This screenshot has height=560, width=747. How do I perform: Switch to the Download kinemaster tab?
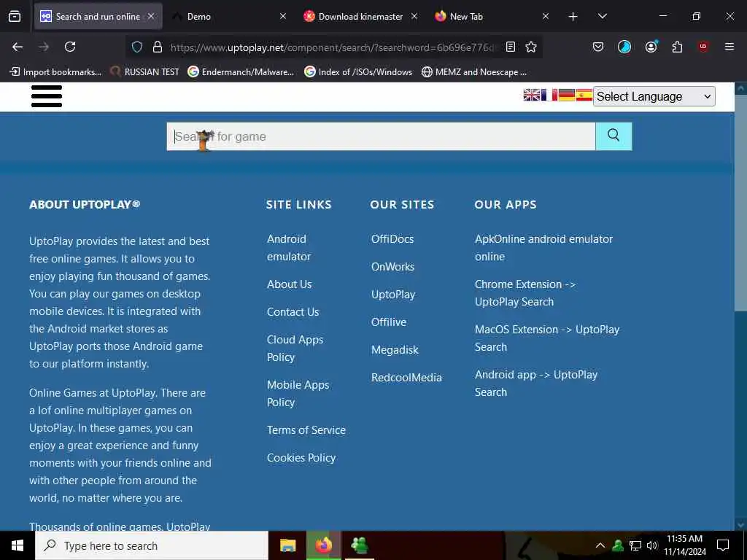360,17
